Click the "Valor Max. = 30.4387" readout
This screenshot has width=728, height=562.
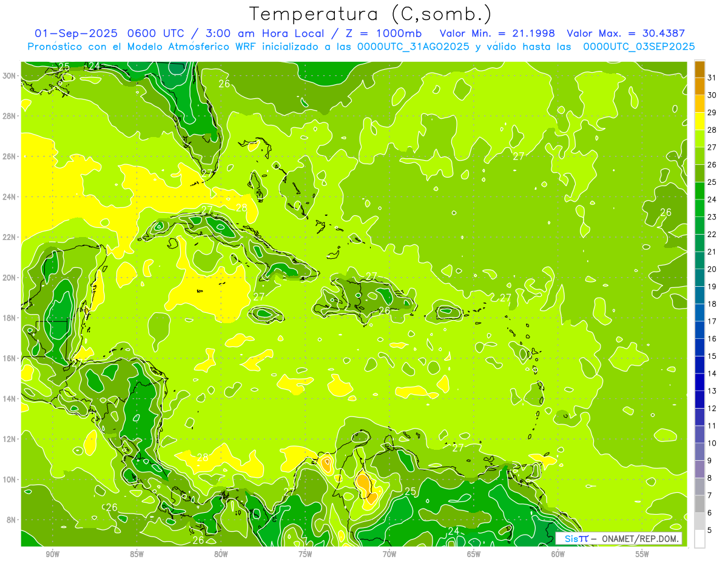(626, 33)
